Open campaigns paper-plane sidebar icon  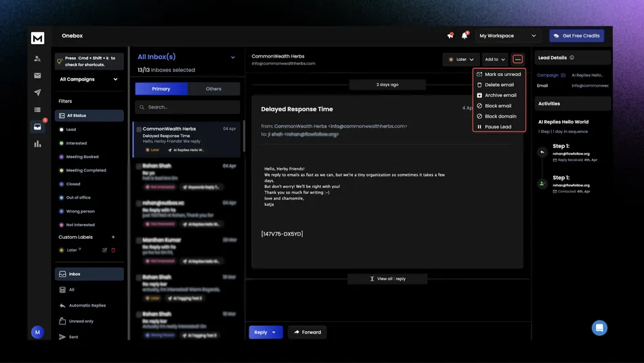37,92
